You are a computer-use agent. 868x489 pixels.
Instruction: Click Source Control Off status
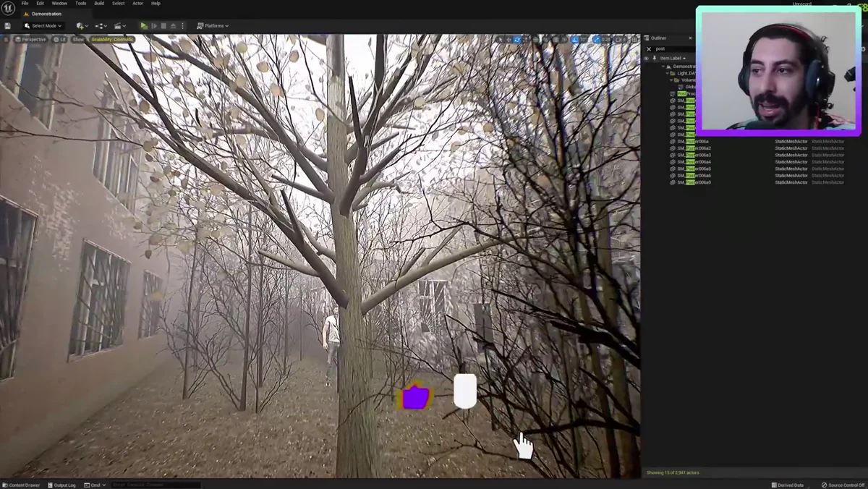[x=843, y=485]
